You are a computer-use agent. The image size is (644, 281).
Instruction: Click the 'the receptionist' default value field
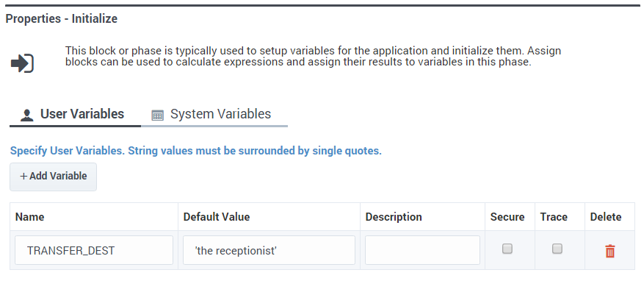pos(269,250)
